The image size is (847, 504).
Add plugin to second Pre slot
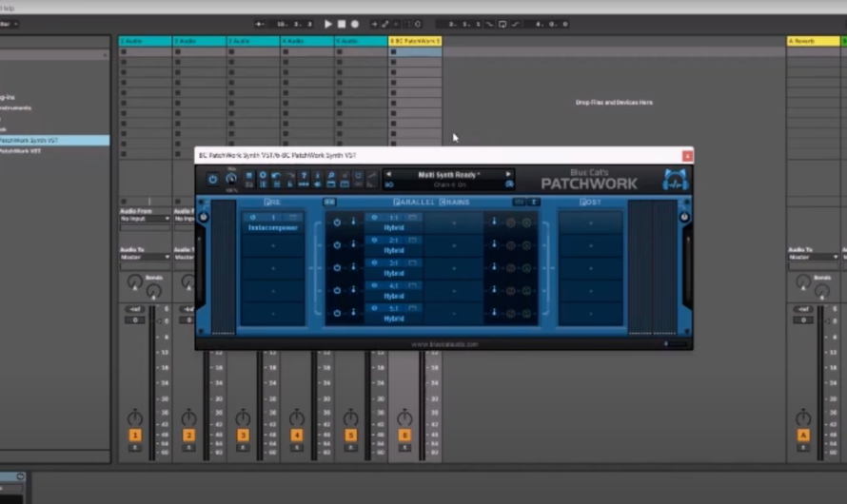(273, 245)
